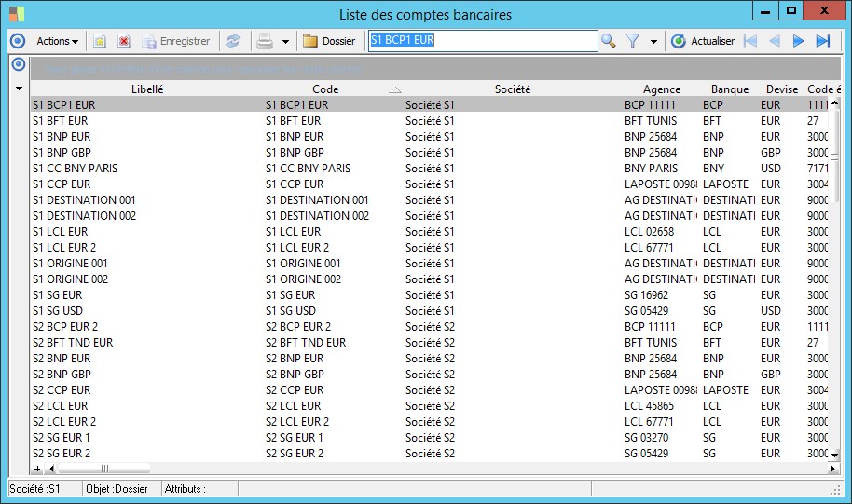The width and height of the screenshot is (852, 504).
Task: Click the Actualiser button
Action: 704,41
